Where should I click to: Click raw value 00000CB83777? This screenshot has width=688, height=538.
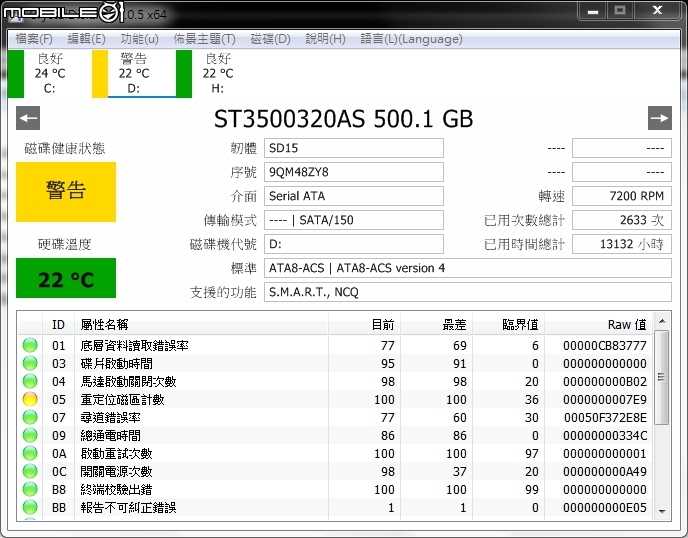coord(605,346)
